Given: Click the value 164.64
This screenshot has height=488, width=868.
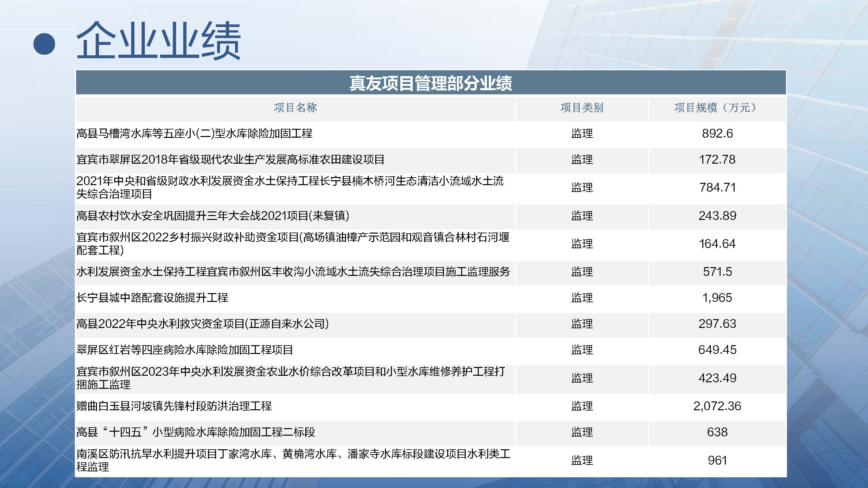Looking at the screenshot, I should click(717, 243).
